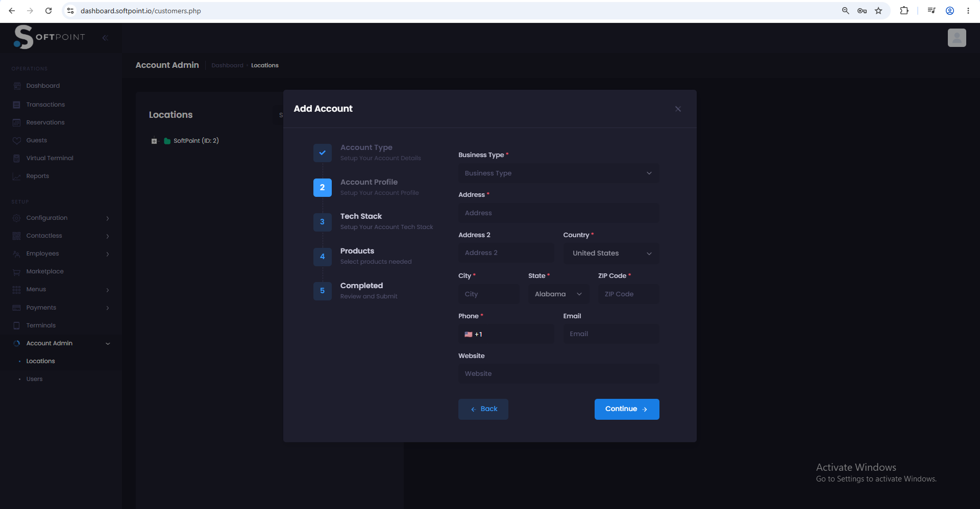Click the Employees sidebar icon
Screen dimensions: 980x509
coord(17,253)
